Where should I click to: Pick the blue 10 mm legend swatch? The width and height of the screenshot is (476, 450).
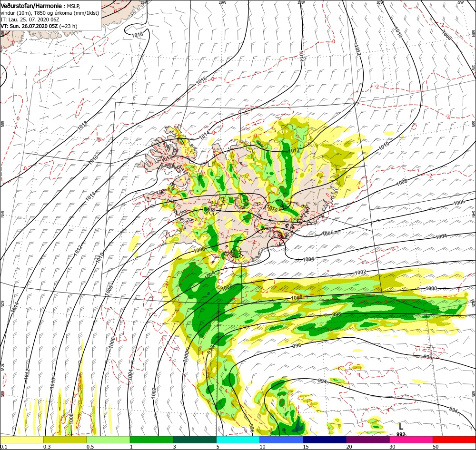(x=281, y=440)
